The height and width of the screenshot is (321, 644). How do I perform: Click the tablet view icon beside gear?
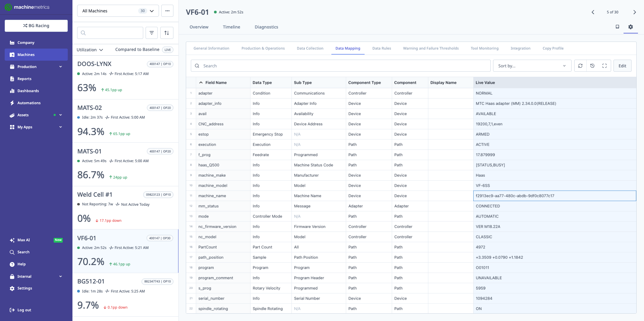[x=617, y=27]
